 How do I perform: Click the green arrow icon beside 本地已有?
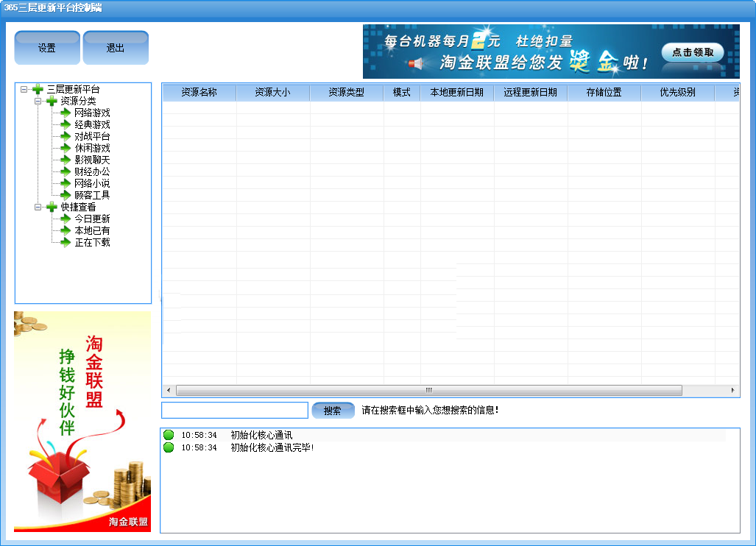click(x=66, y=230)
